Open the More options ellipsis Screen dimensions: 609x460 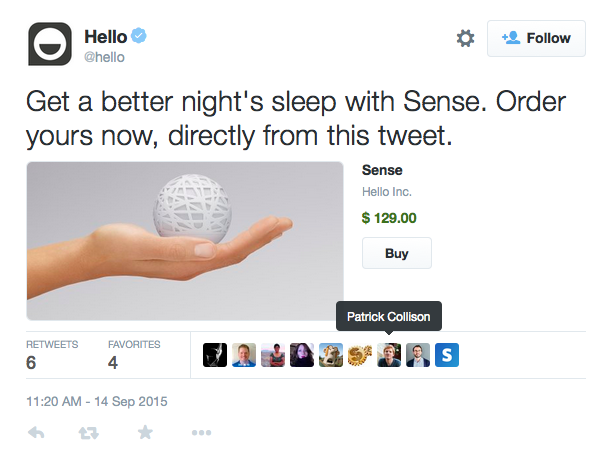pos(201,433)
